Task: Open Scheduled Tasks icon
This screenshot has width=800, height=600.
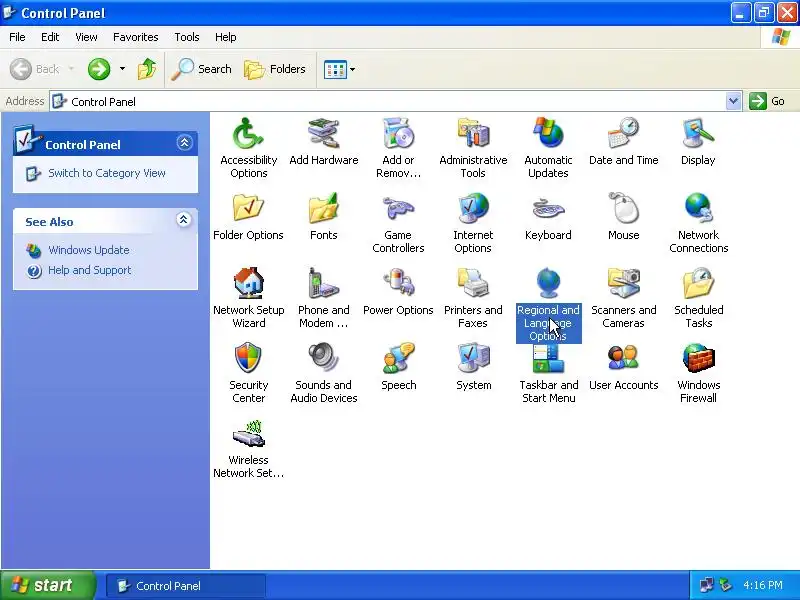Action: (698, 284)
